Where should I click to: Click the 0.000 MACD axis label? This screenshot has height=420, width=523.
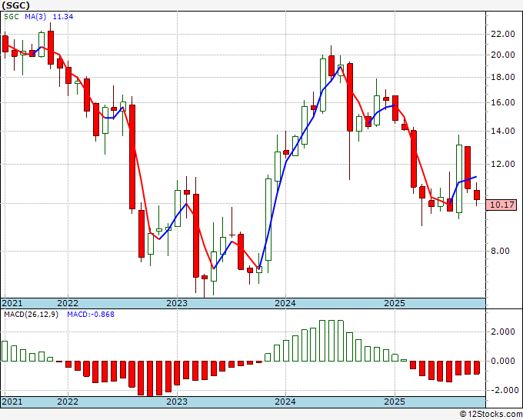[x=503, y=361]
